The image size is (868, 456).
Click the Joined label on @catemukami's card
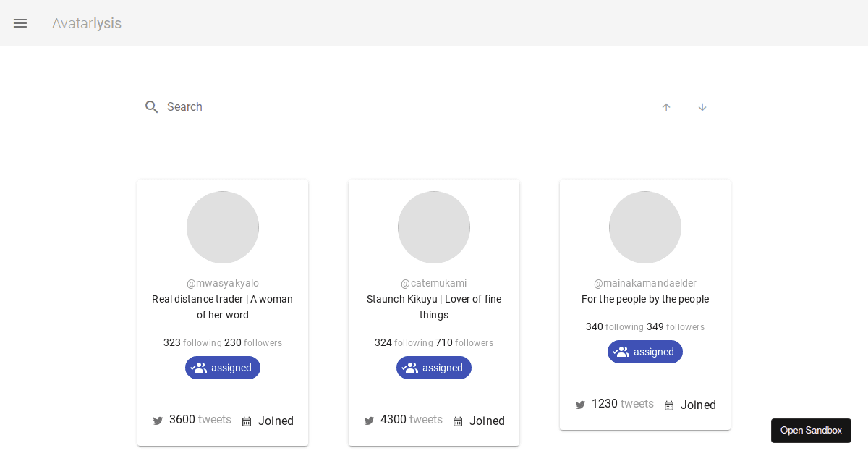pyautogui.click(x=488, y=421)
